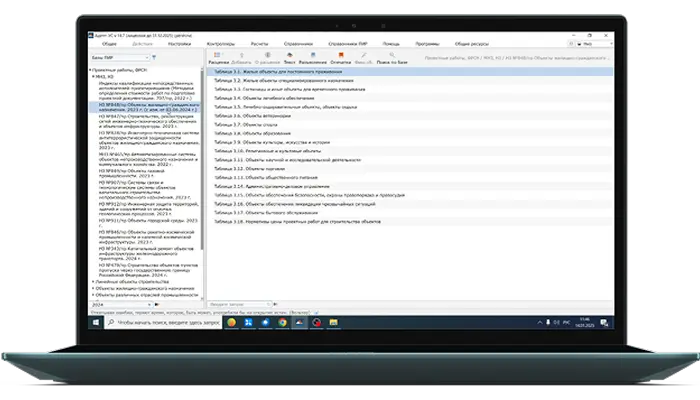Click the Windows Start button
Screen dimensions: 700x400
pyautogui.click(x=97, y=322)
